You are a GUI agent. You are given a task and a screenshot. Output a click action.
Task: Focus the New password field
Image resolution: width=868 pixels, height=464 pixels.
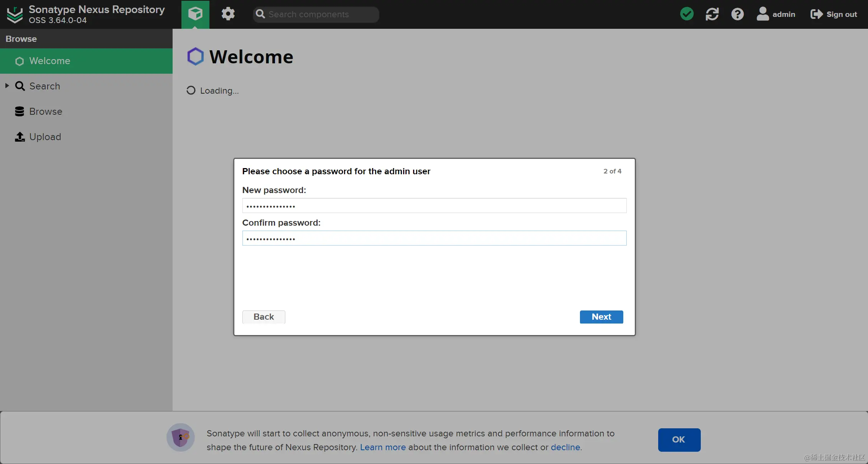434,206
